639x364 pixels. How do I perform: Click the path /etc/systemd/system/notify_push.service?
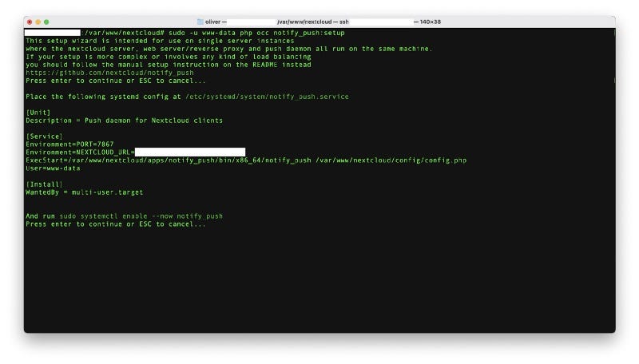click(267, 97)
